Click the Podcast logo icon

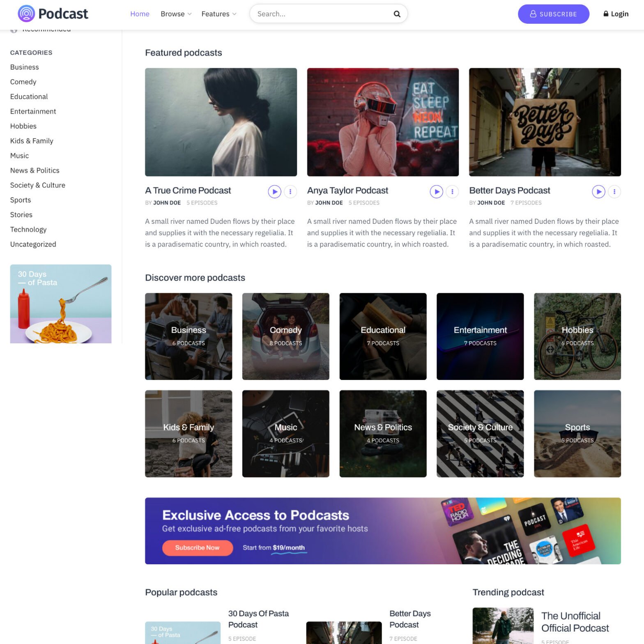[x=26, y=14]
